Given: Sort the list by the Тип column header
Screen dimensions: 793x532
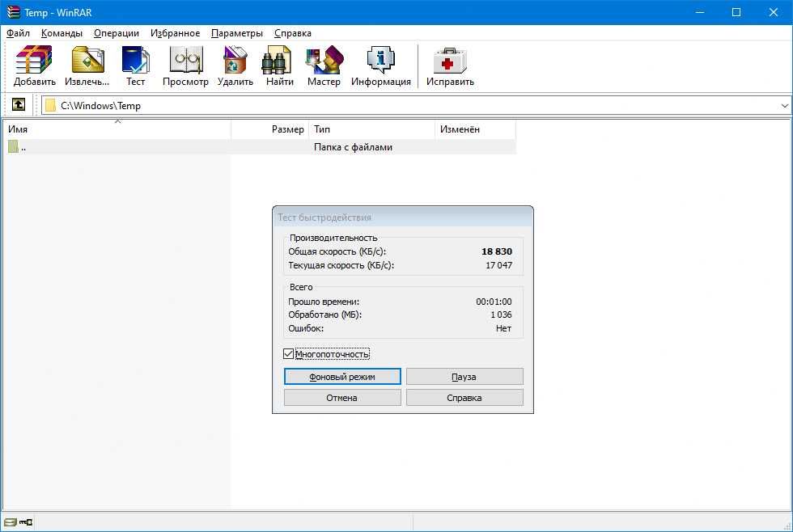Looking at the screenshot, I should [371, 129].
